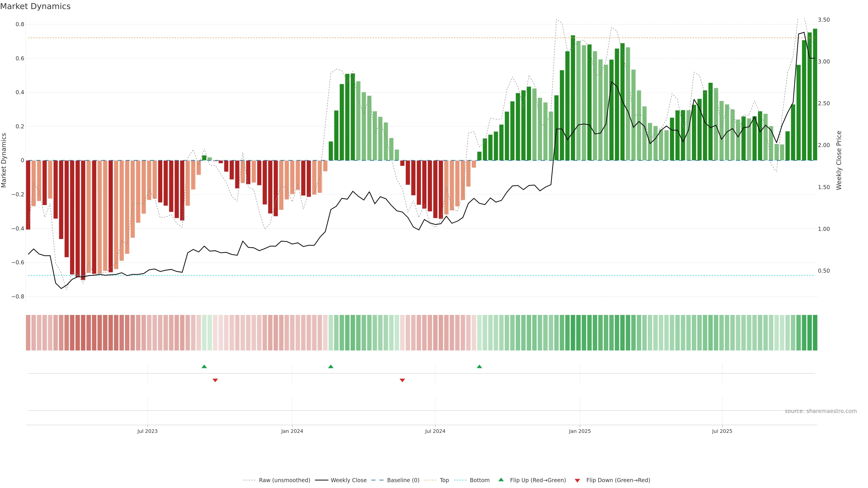Viewport: 868px width, 488px height.
Task: Click the rightmost red Flip Down triangle marker
Action: point(402,380)
